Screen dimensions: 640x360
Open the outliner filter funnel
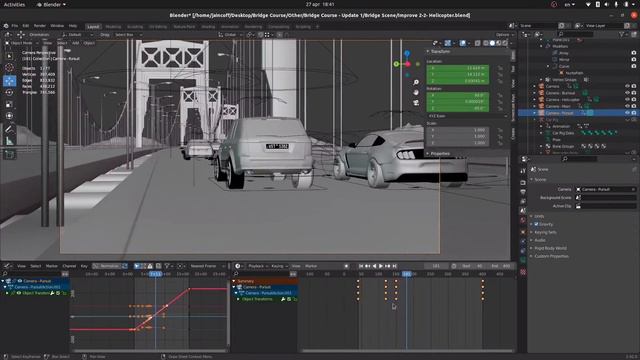click(622, 35)
